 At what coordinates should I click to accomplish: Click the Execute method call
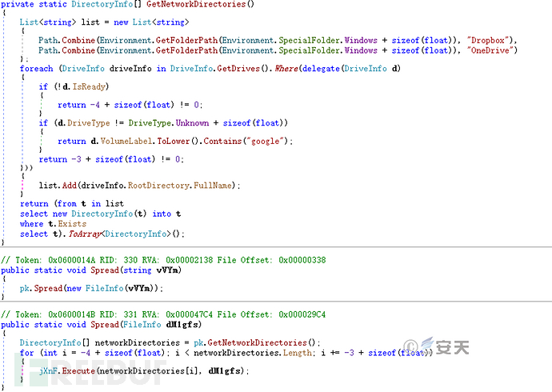[78, 371]
